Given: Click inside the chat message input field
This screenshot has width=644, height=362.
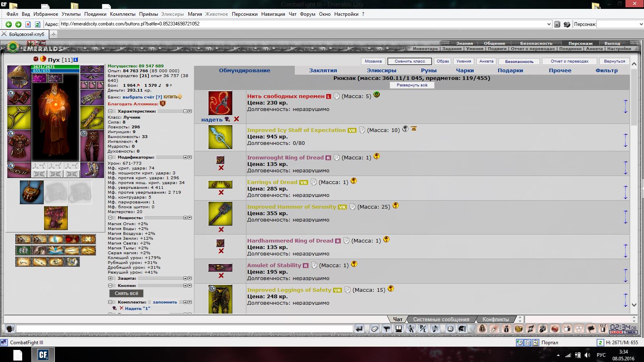Looking at the screenshot, I should (x=185, y=329).
